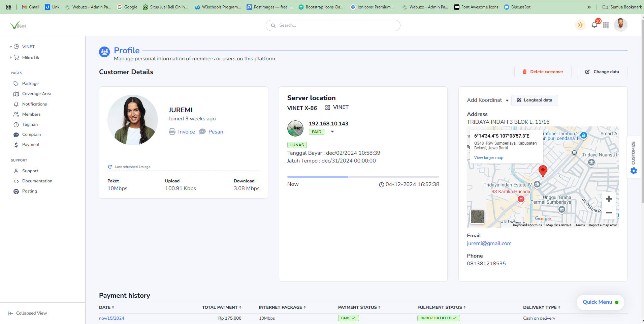Image resolution: width=644 pixels, height=324 pixels.
Task: Click Delete customer button
Action: 543,72
